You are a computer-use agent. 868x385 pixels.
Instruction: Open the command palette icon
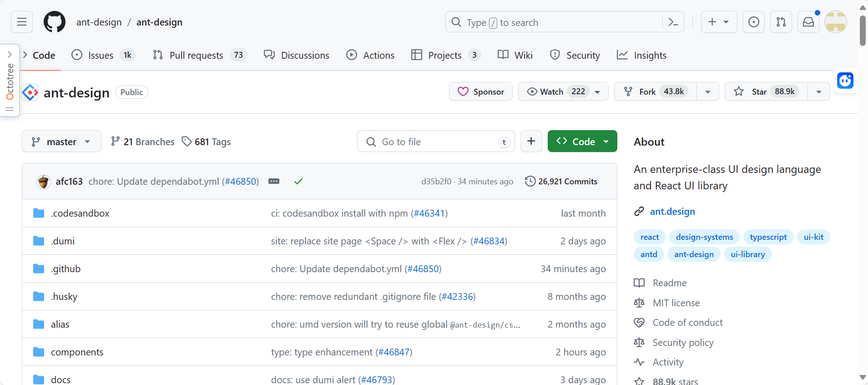pyautogui.click(x=673, y=22)
